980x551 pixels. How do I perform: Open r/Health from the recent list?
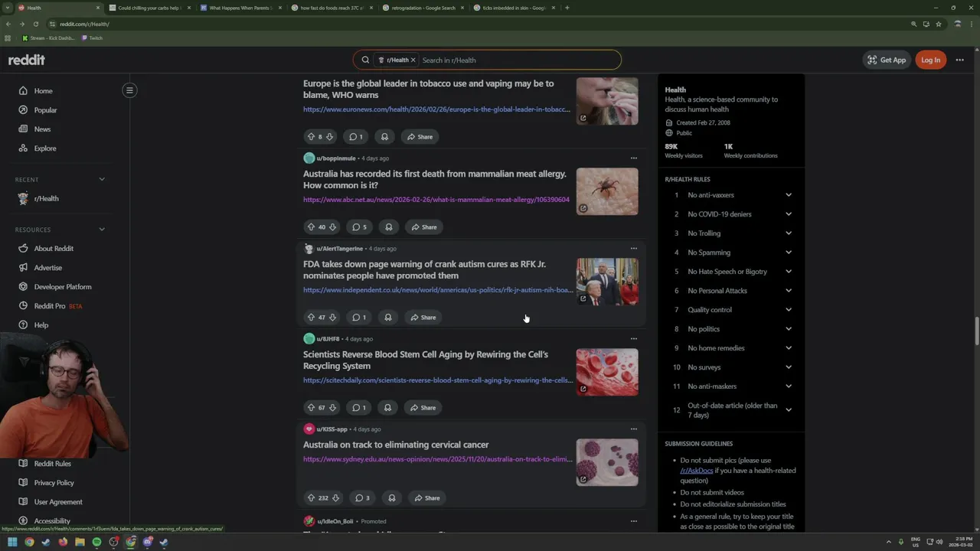[46, 198]
